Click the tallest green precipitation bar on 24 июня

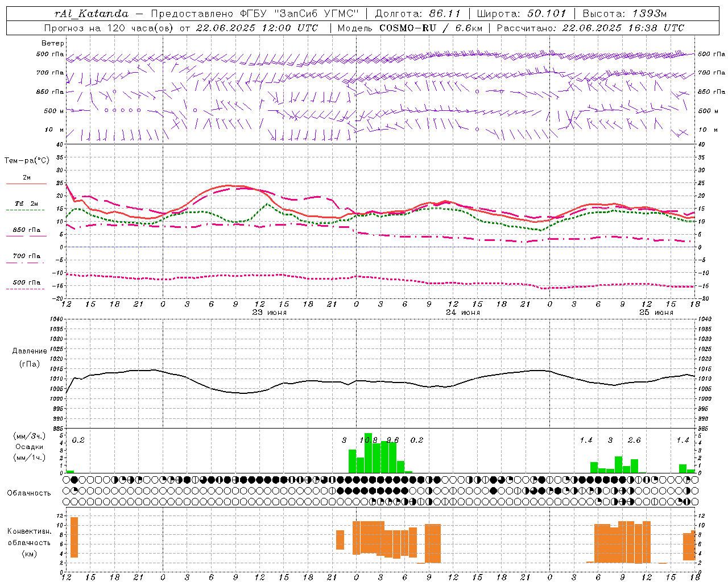368,453
